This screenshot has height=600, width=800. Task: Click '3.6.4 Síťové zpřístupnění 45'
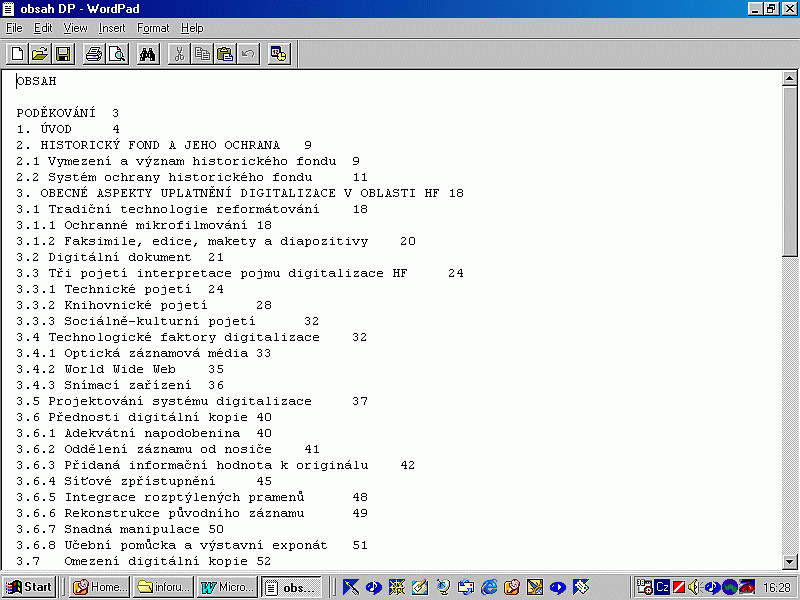click(x=144, y=481)
